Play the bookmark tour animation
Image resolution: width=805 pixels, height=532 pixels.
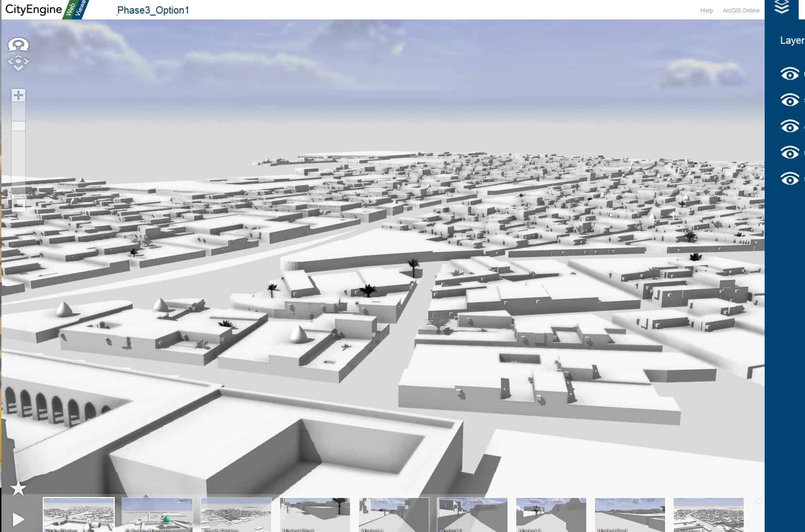[18, 519]
